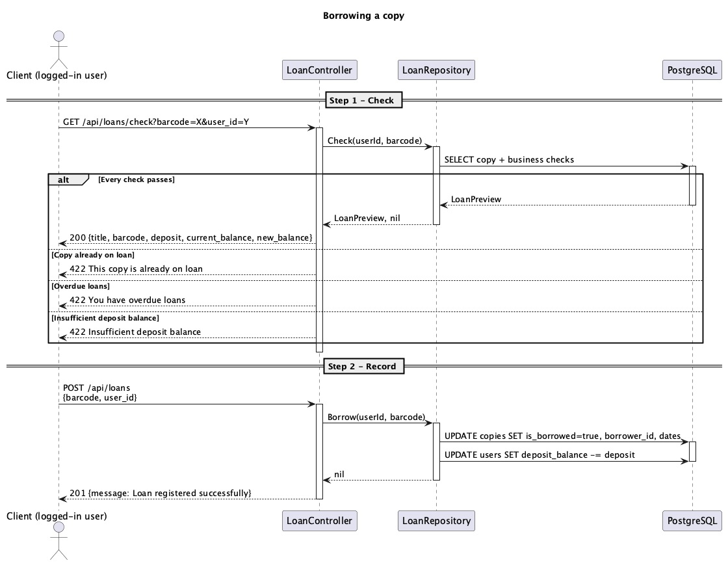The image size is (728, 567).
Task: Click the '{barcode, user_id}' request body text
Action: 100,398
